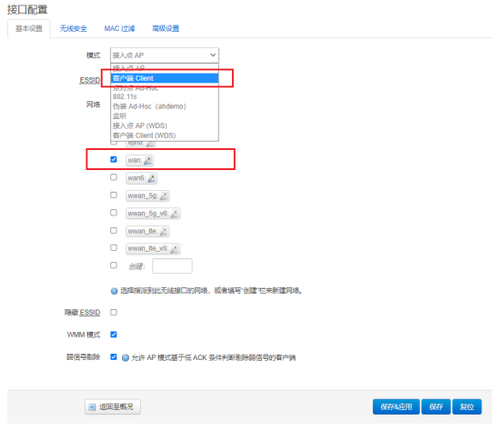Click the info icon next to AP ACK text

point(126,357)
